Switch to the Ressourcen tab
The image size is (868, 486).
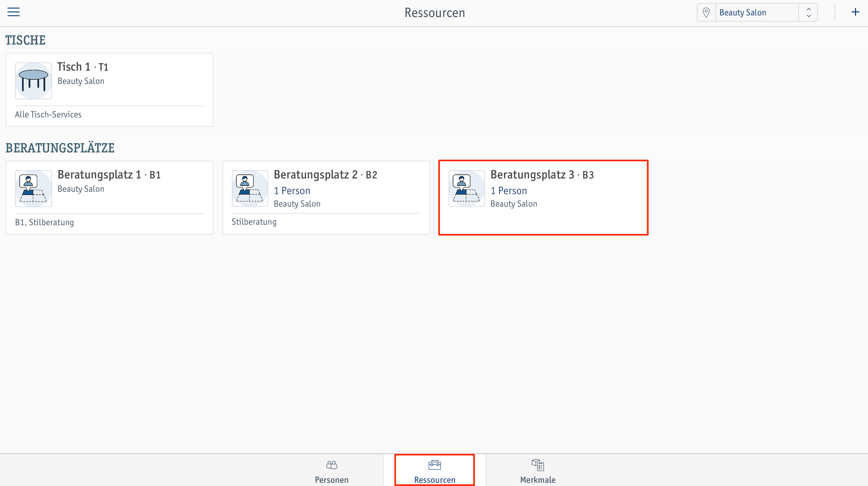[435, 470]
